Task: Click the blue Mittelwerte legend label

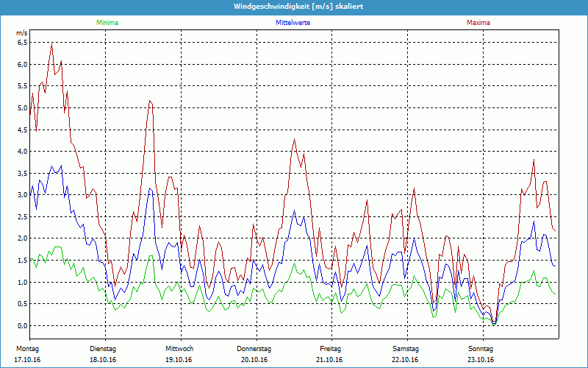Action: 293,23
